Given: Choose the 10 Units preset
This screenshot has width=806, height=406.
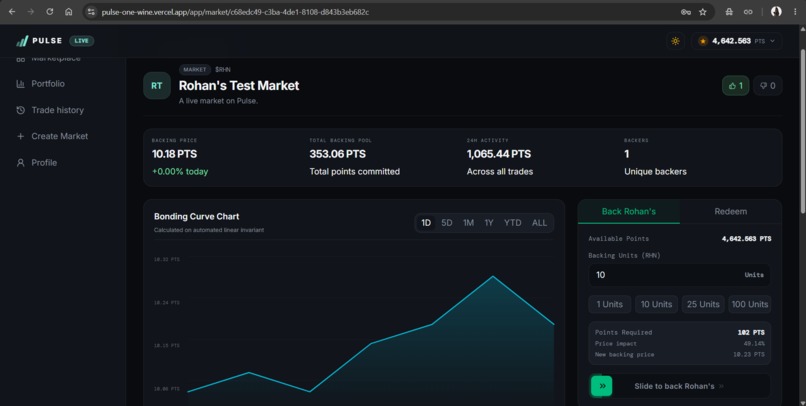Looking at the screenshot, I should 656,304.
